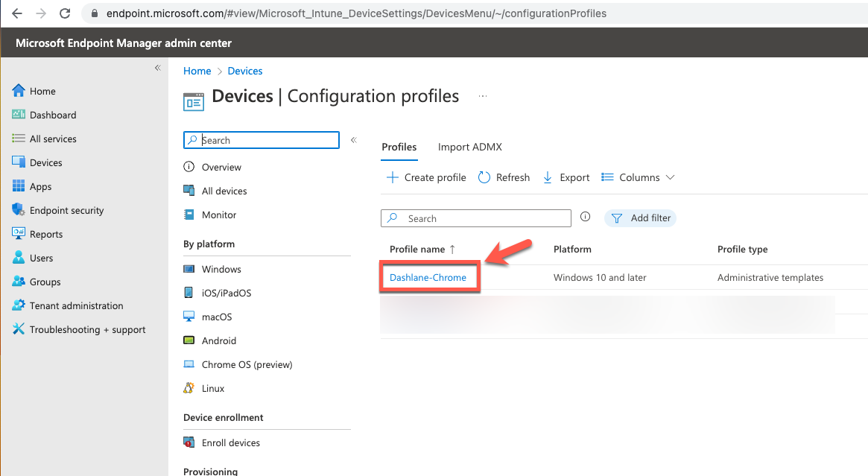Collapse the Devices menu pane
The width and height of the screenshot is (868, 476).
[354, 140]
